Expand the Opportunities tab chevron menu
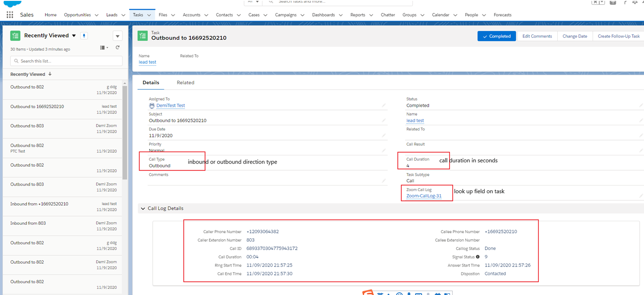This screenshot has width=644, height=295. coord(96,15)
